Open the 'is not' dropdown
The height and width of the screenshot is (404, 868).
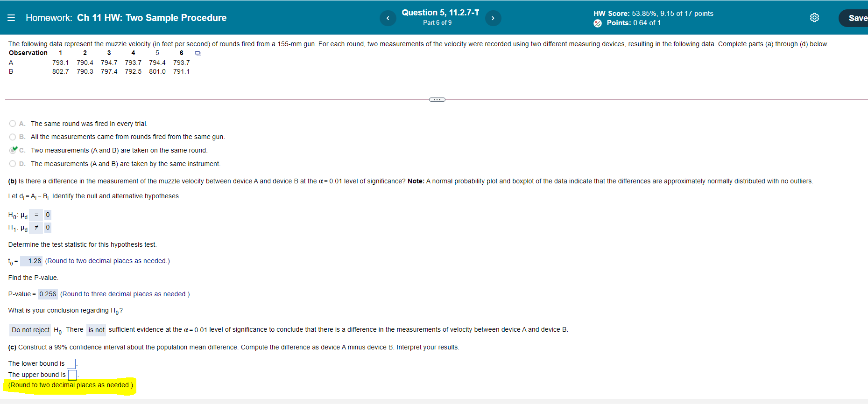(x=96, y=330)
